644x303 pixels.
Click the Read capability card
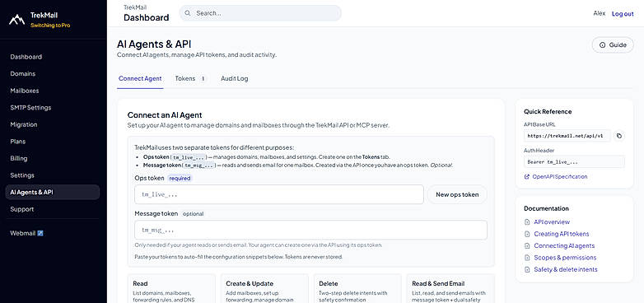[x=171, y=289]
